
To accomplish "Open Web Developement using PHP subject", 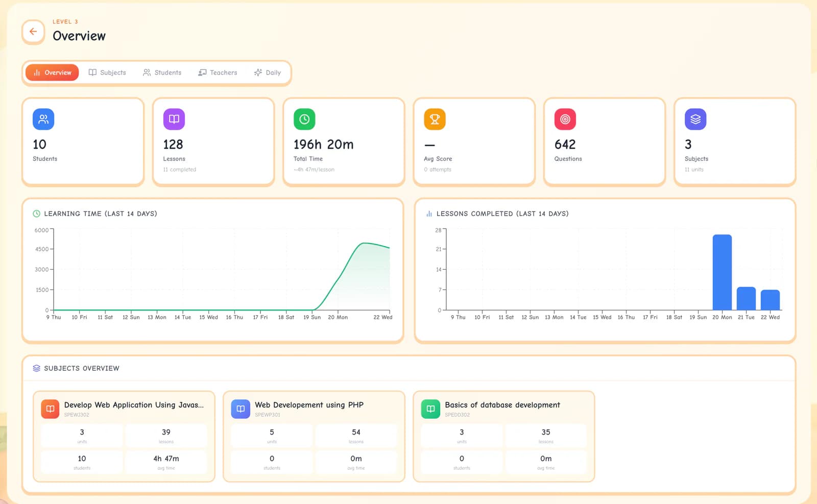I will tap(314, 437).
